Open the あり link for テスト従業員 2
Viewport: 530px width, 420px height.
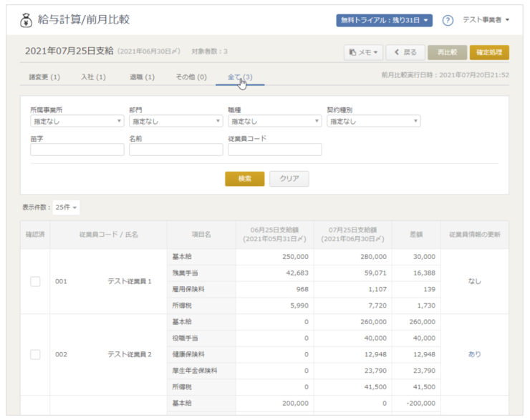(x=474, y=354)
